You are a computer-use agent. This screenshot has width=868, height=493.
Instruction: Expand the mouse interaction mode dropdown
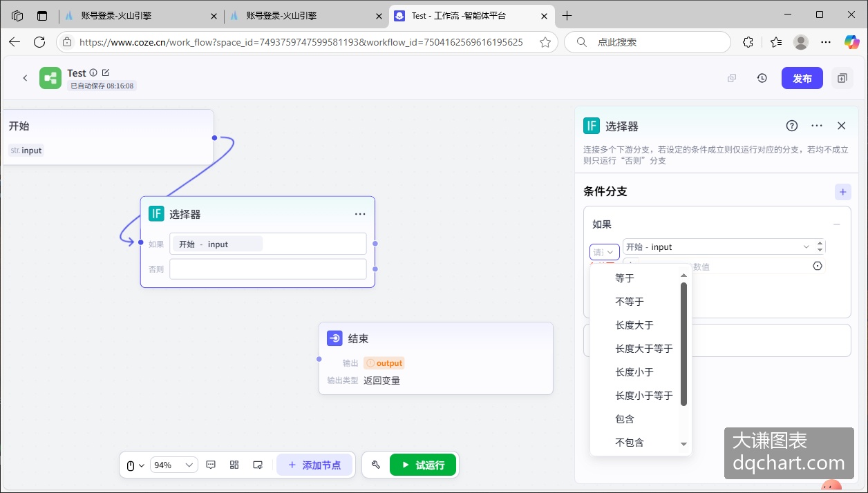point(135,465)
